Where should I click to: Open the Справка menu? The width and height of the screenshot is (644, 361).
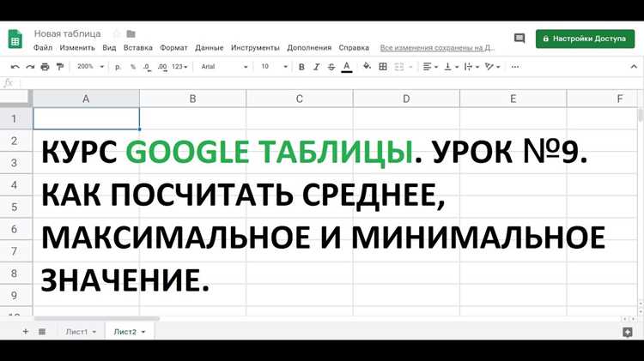(354, 48)
